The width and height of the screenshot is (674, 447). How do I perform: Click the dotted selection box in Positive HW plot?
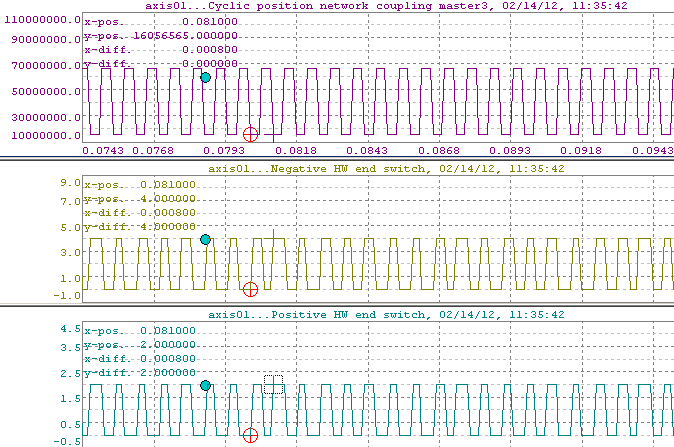pos(273,384)
